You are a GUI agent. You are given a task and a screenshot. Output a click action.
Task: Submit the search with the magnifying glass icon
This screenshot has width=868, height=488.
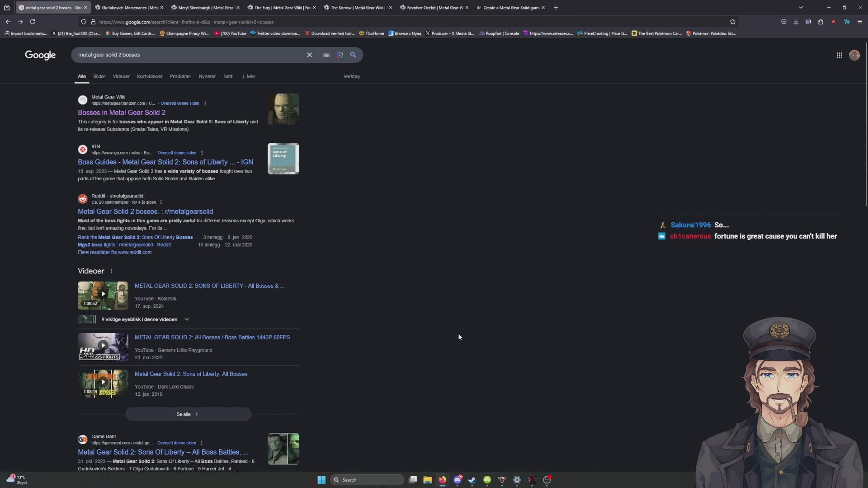(353, 55)
